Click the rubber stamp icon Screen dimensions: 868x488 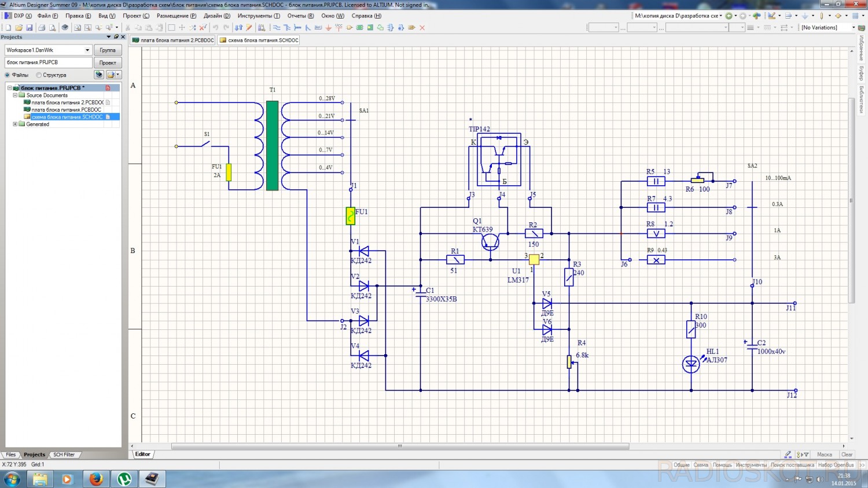pyautogui.click(x=159, y=27)
